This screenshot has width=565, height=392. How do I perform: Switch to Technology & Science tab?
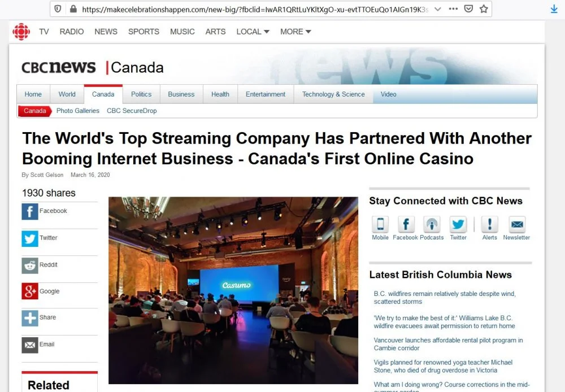[333, 94]
